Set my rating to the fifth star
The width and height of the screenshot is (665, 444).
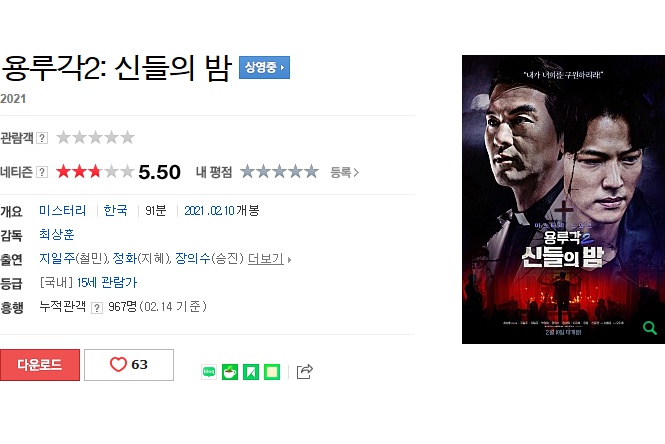click(x=311, y=172)
